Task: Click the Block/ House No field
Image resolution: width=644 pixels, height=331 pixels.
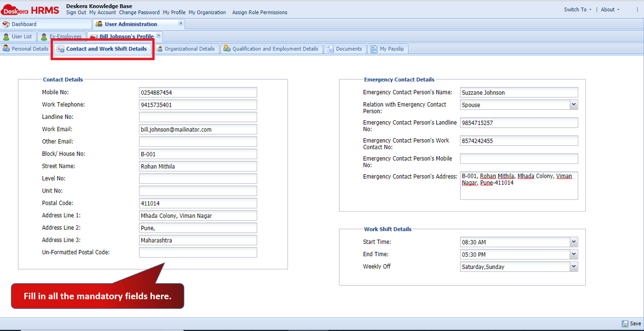Action: click(198, 154)
